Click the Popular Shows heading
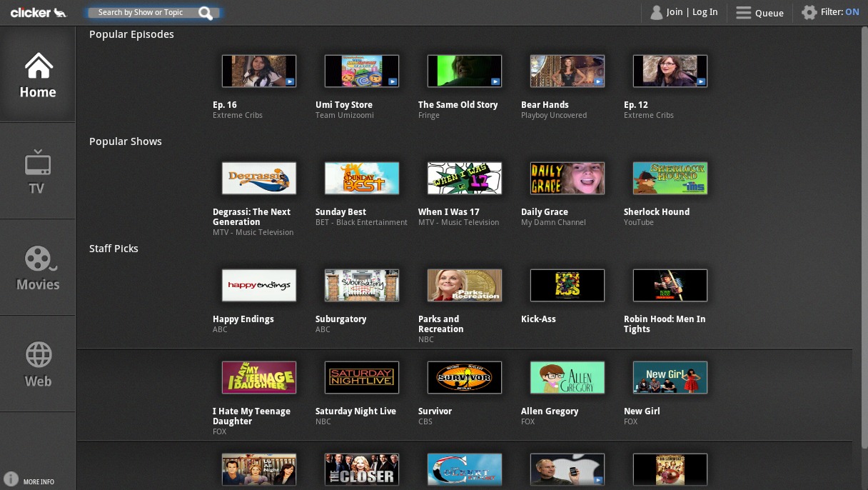This screenshot has height=490, width=868. 126,141
